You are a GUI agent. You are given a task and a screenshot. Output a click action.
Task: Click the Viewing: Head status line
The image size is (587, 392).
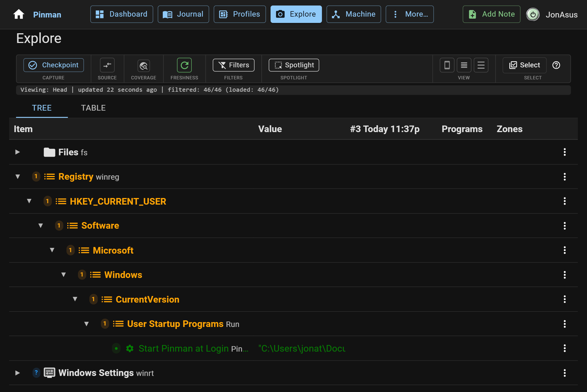point(293,90)
